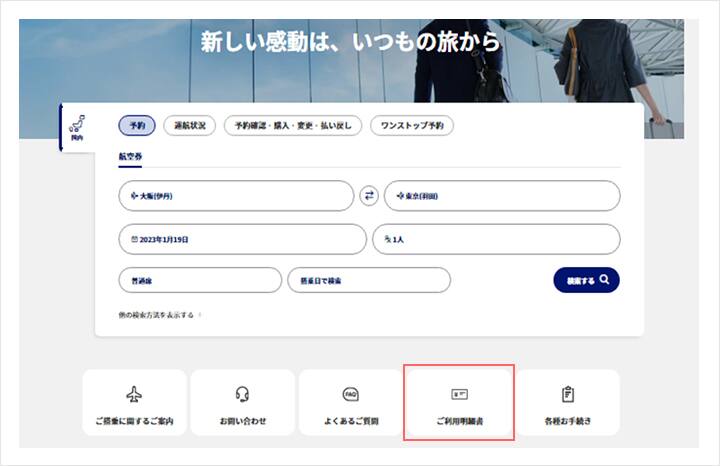Open the お問い合わせ headset tile
This screenshot has height=466, width=720.
click(x=243, y=403)
